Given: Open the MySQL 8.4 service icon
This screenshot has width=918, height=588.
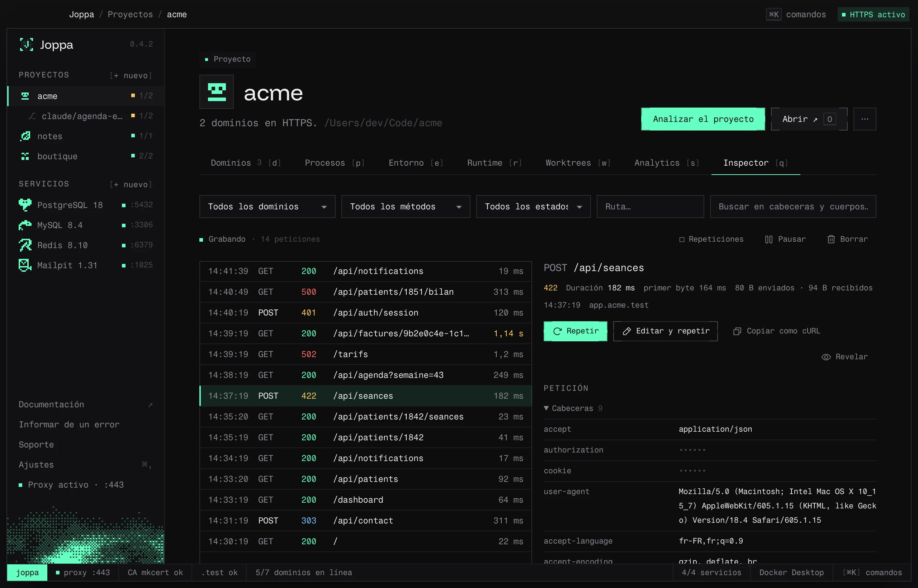Looking at the screenshot, I should pyautogui.click(x=25, y=225).
